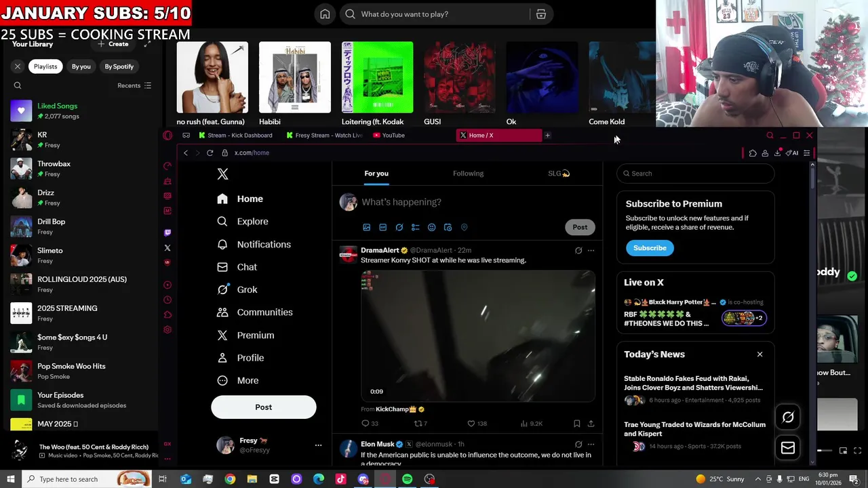This screenshot has height=488, width=868.
Task: Select Playlists filter in Spotify library
Action: (x=45, y=66)
